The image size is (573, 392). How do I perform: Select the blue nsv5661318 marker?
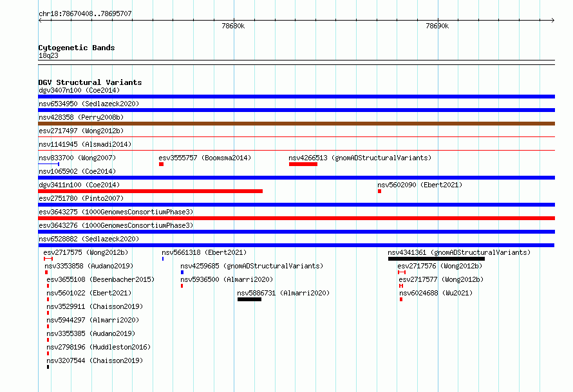click(x=163, y=259)
